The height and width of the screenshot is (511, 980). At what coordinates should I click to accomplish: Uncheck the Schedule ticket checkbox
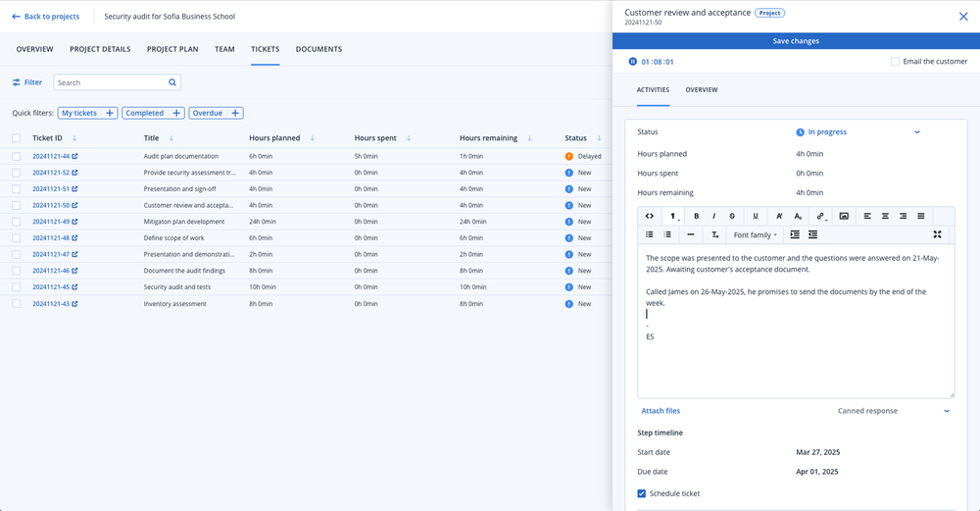(x=641, y=493)
